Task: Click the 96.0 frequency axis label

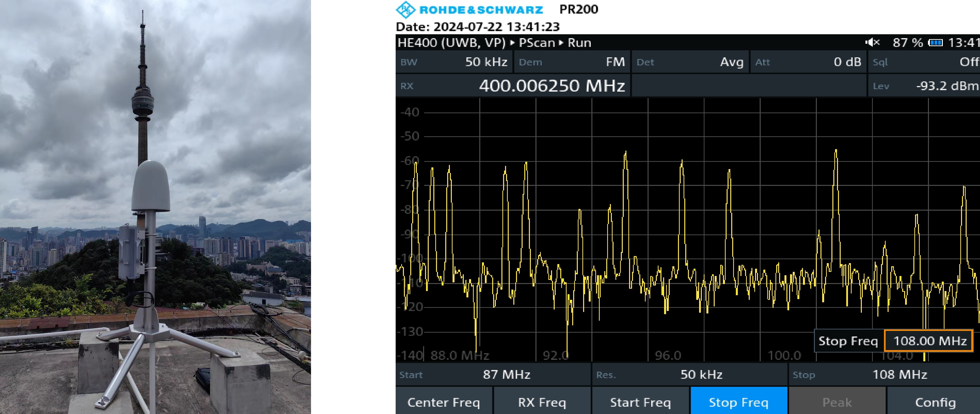Action: click(668, 355)
